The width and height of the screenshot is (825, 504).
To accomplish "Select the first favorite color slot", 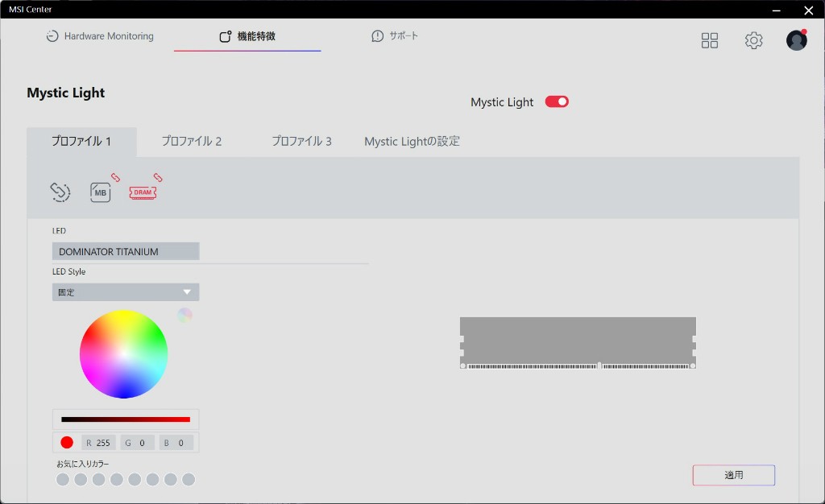I will point(63,479).
